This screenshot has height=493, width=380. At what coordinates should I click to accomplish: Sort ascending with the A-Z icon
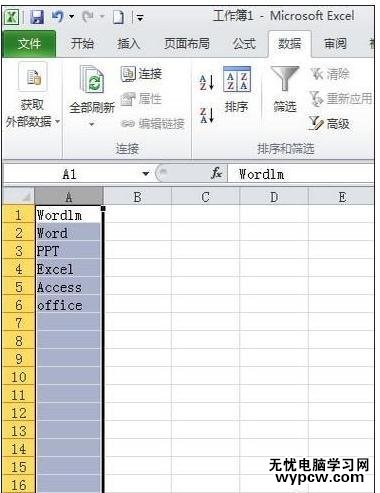click(x=207, y=82)
